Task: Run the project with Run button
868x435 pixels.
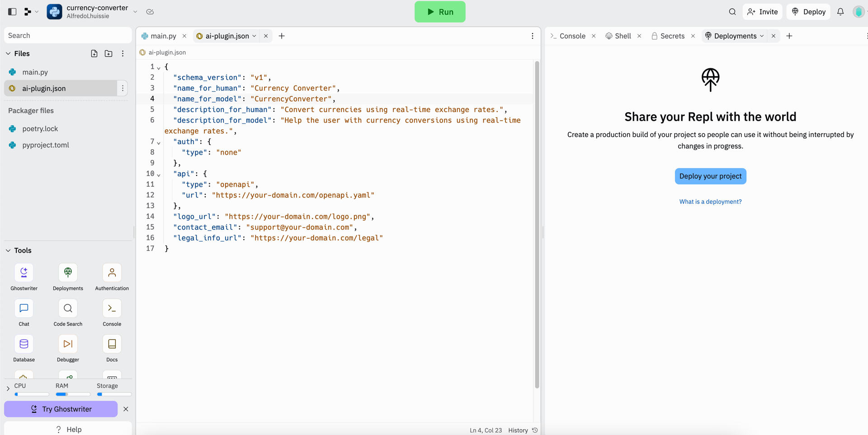Action: pos(440,12)
